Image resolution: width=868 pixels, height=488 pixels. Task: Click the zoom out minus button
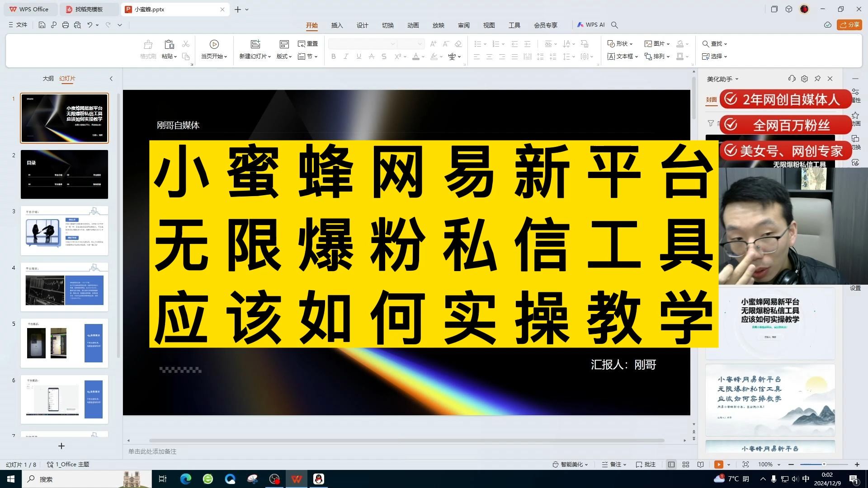[x=791, y=465]
